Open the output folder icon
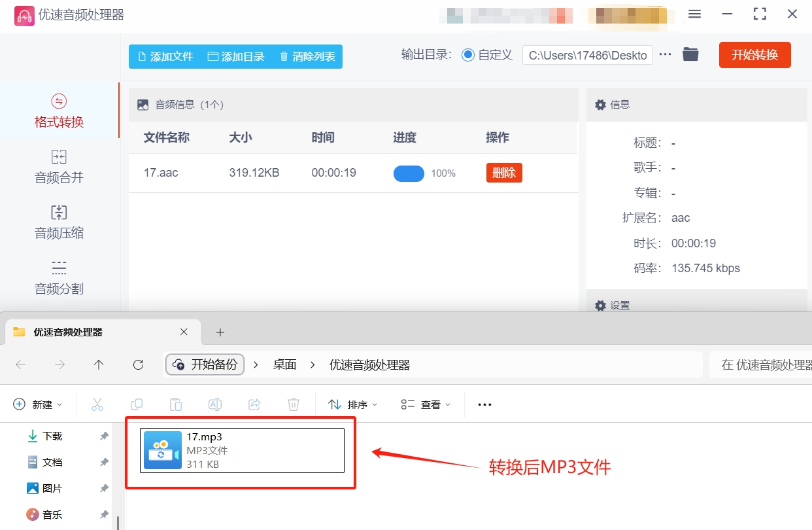This screenshot has height=530, width=812. [690, 54]
